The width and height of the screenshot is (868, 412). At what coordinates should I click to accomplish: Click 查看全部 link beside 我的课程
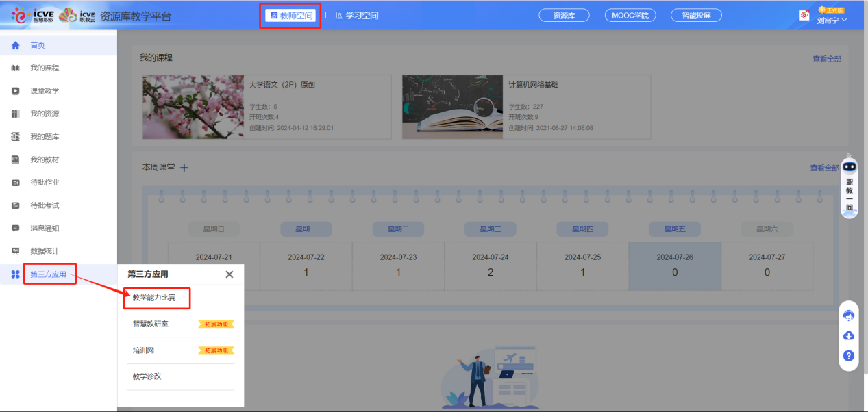coord(826,59)
